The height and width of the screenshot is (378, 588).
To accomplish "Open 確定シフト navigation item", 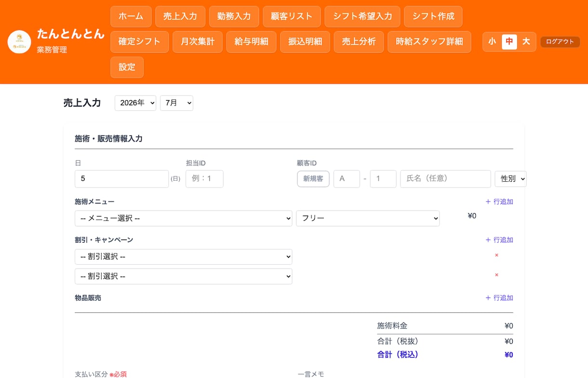I will click(x=140, y=42).
